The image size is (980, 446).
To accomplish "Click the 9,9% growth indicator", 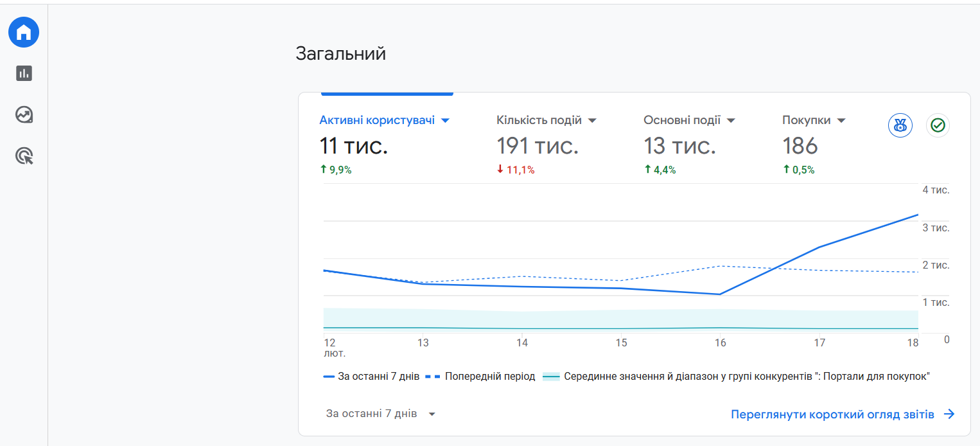I will point(336,170).
